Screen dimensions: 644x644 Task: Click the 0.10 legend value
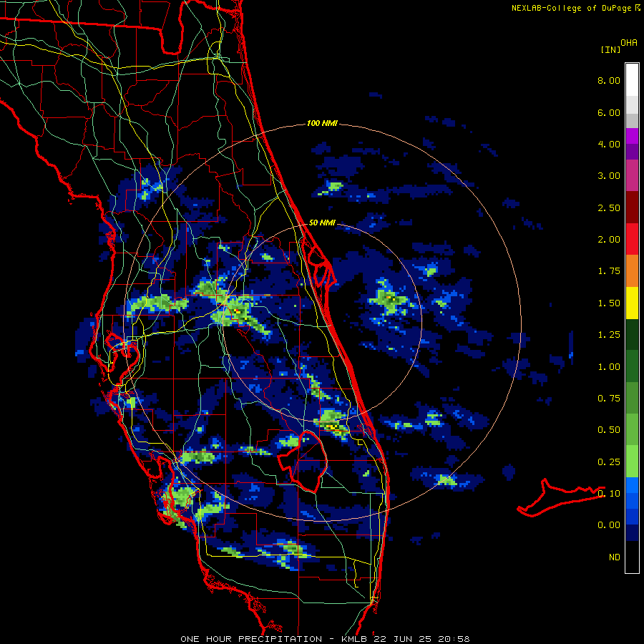point(609,493)
